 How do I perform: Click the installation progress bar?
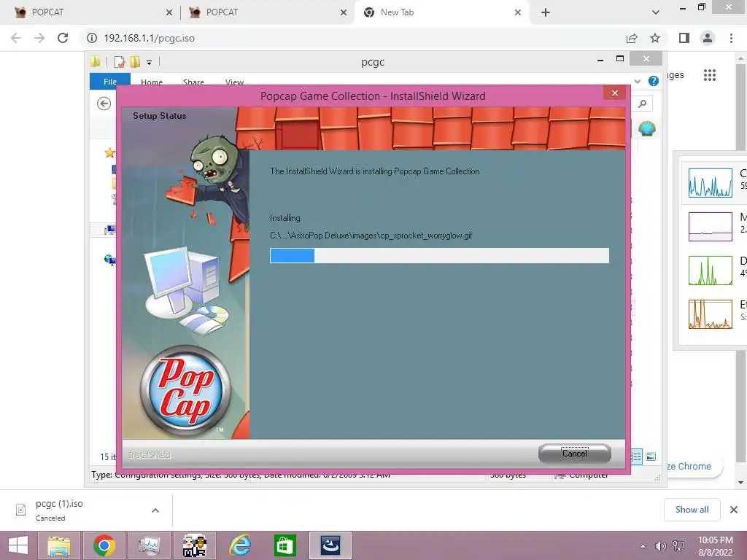(439, 255)
